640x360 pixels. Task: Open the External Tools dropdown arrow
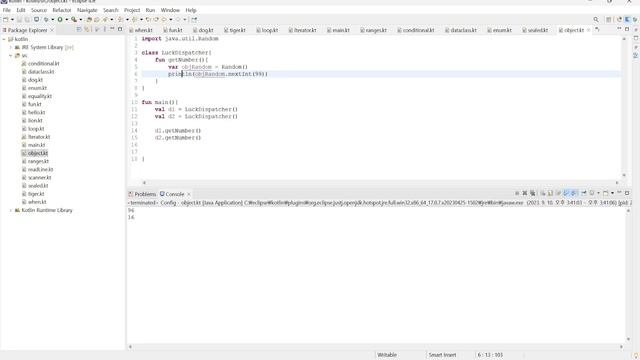tap(80, 20)
